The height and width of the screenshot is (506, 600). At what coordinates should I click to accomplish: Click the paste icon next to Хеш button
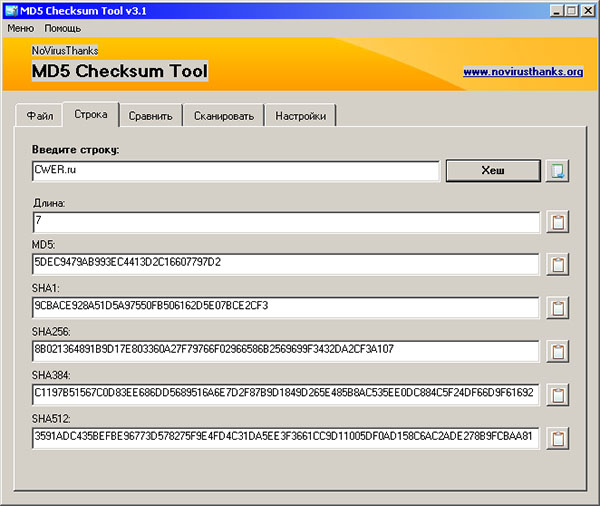click(x=558, y=171)
